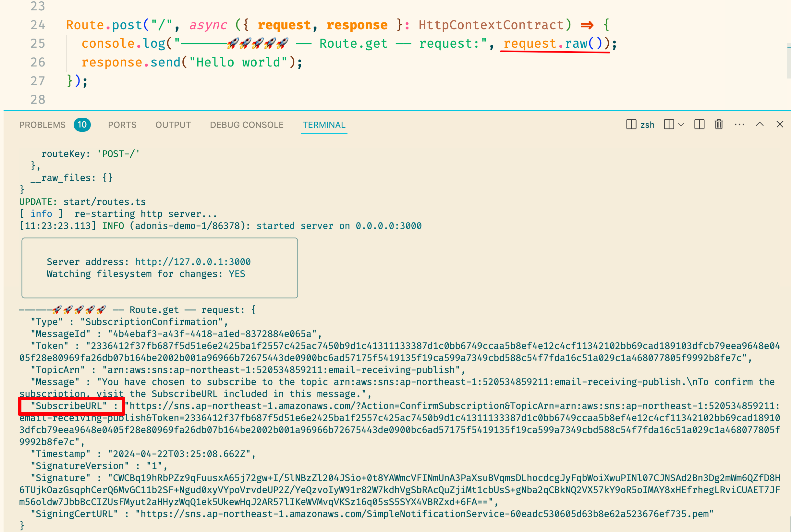Click the zsh terminal name label

(648, 125)
